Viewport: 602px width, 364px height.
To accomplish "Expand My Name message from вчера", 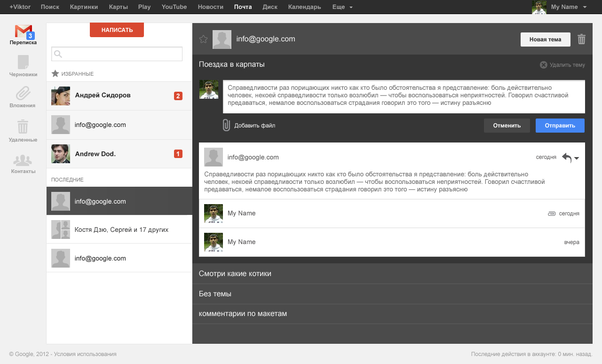I will click(x=392, y=242).
